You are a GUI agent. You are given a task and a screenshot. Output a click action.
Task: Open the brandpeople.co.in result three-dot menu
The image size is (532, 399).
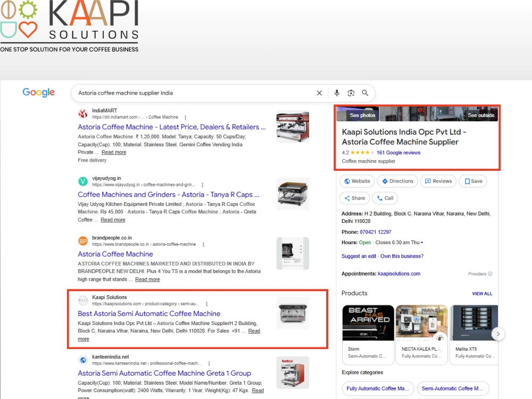(x=203, y=244)
